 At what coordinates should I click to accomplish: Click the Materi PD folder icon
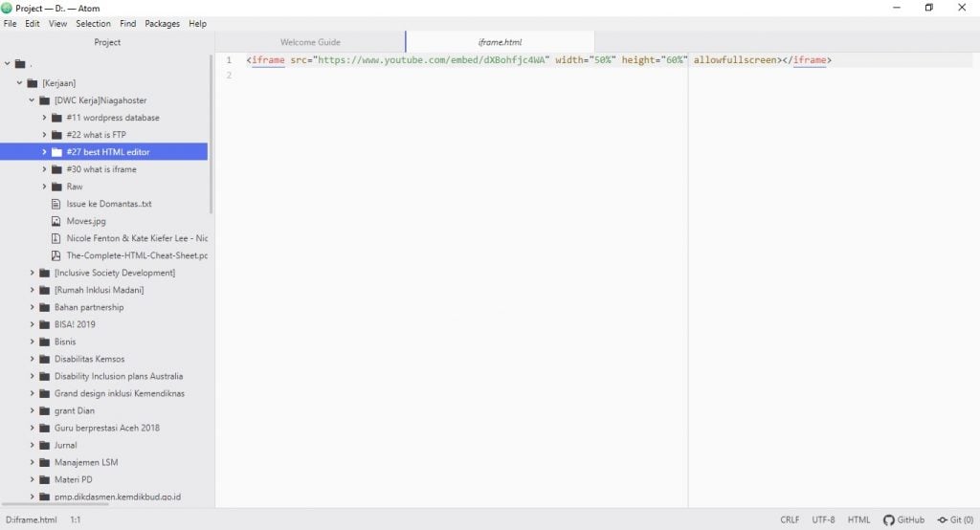pyautogui.click(x=44, y=479)
